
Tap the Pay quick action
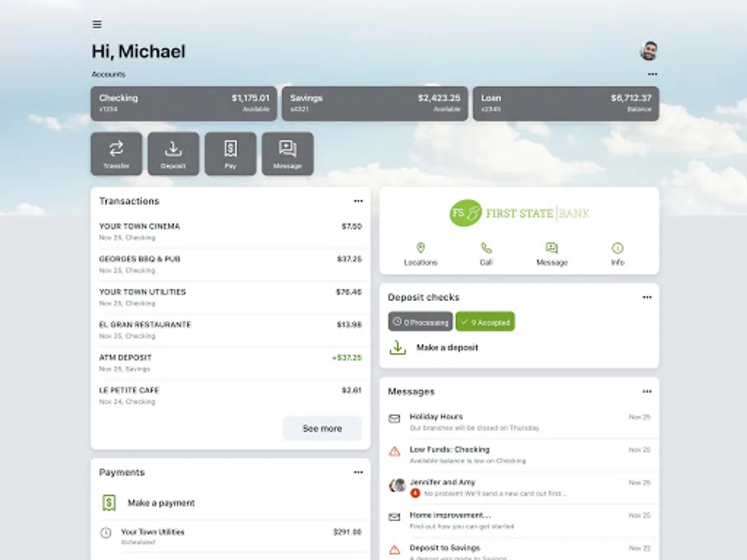[x=230, y=154]
